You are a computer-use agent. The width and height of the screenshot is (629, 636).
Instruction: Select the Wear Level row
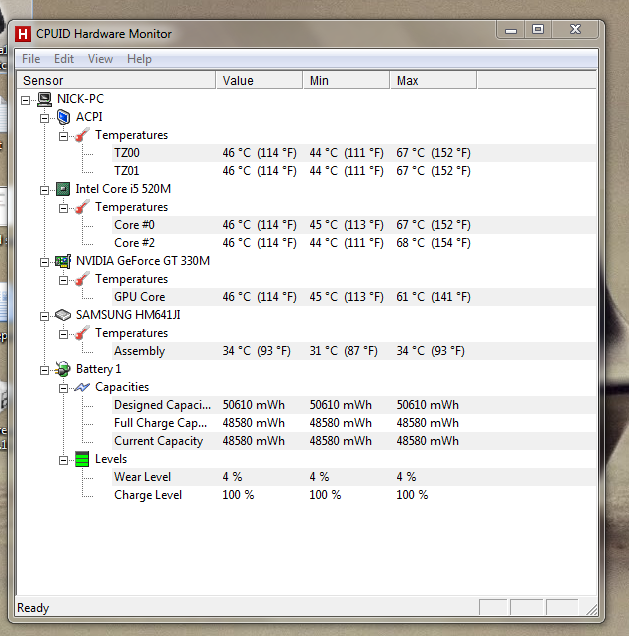click(x=354, y=477)
